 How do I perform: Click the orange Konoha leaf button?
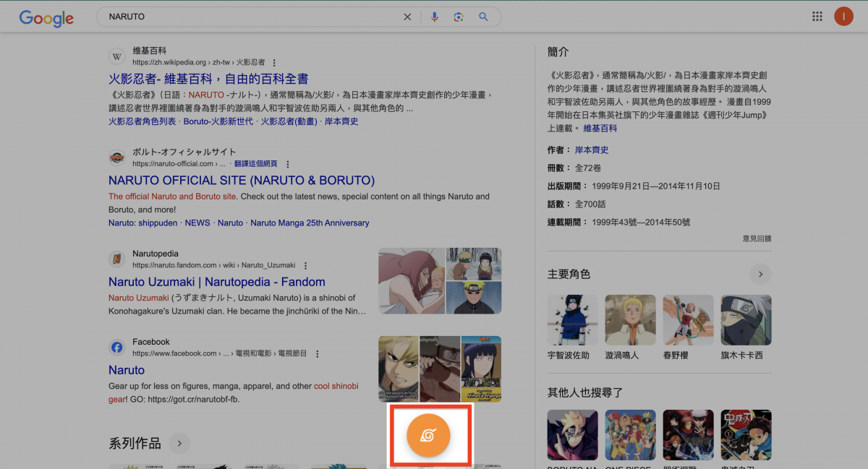coord(428,435)
